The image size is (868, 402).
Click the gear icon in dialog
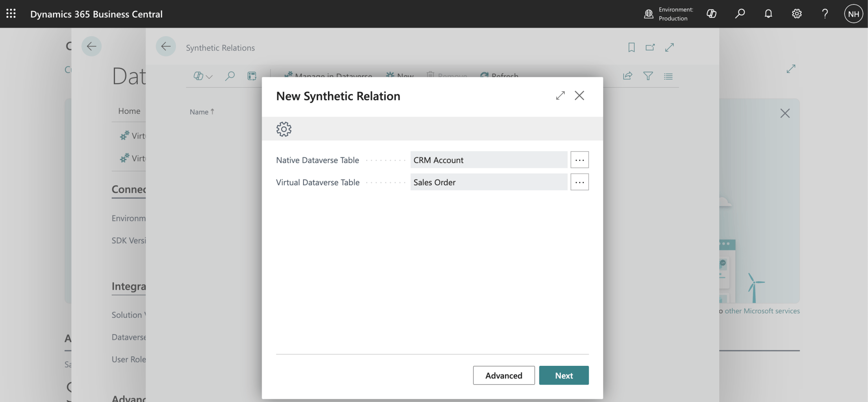click(284, 129)
